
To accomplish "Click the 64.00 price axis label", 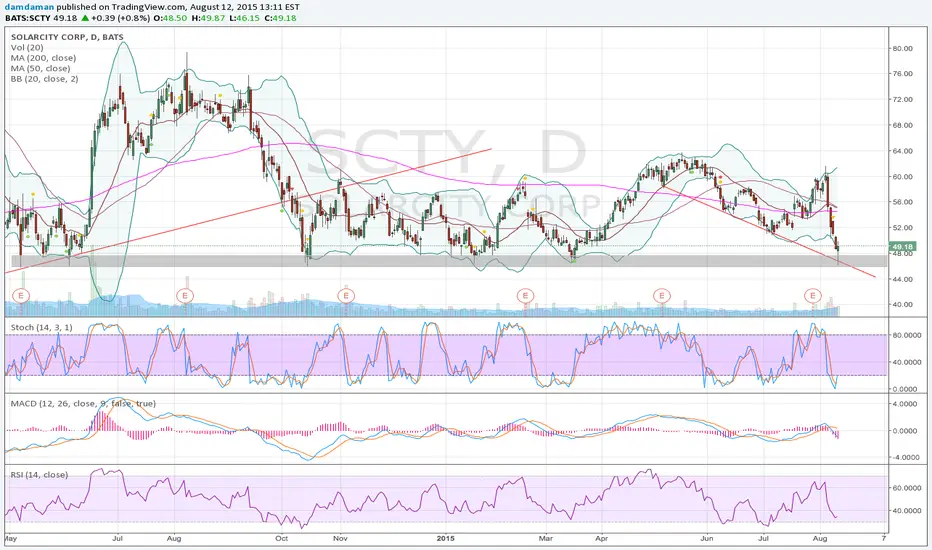I will (902, 151).
